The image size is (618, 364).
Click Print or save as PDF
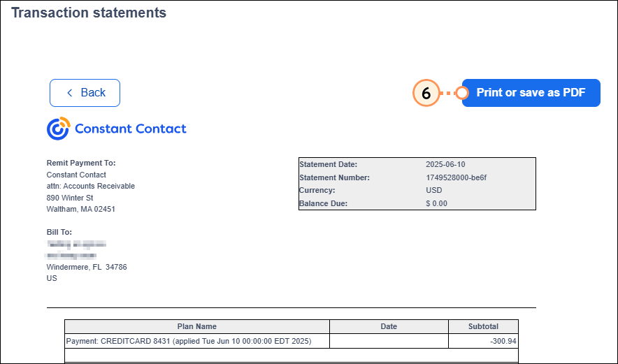531,93
